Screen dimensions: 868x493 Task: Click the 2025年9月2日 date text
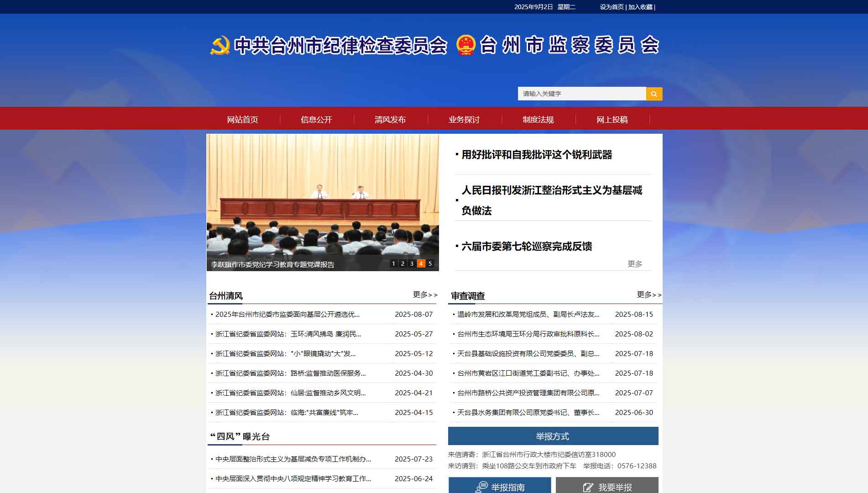(x=533, y=7)
